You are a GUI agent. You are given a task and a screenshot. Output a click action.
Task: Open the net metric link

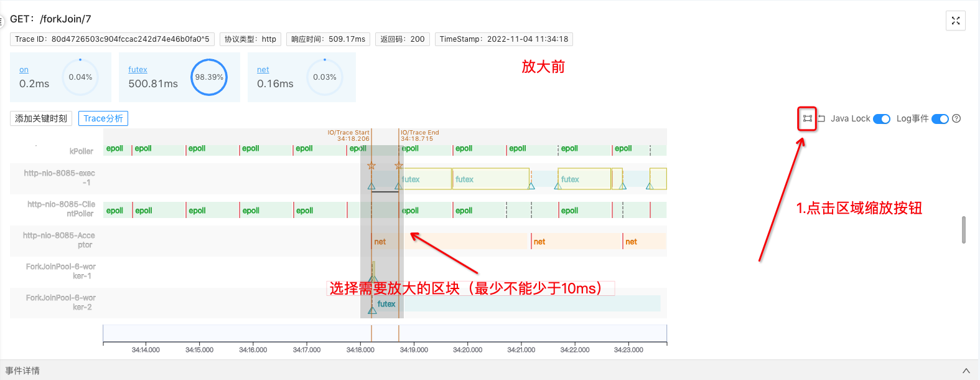263,70
